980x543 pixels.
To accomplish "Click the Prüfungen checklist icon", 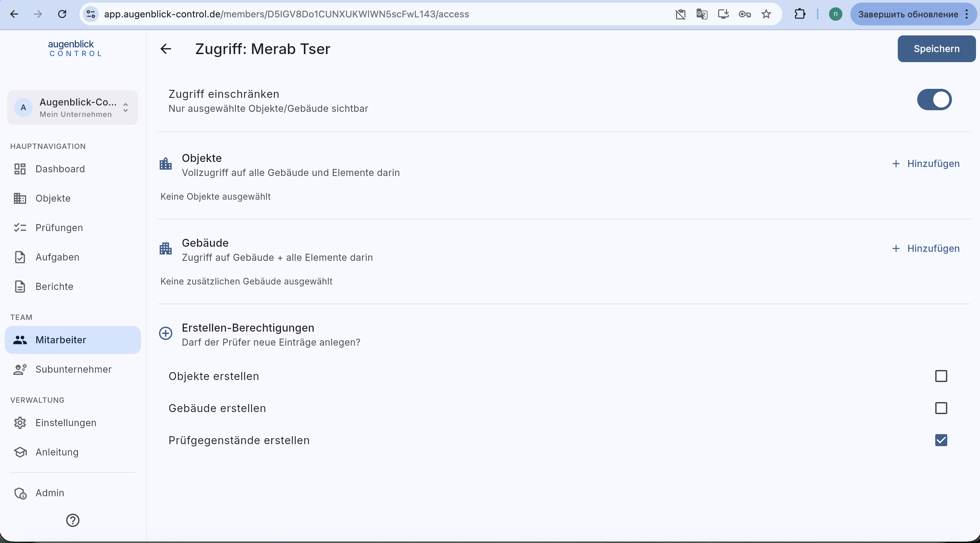I will click(20, 227).
